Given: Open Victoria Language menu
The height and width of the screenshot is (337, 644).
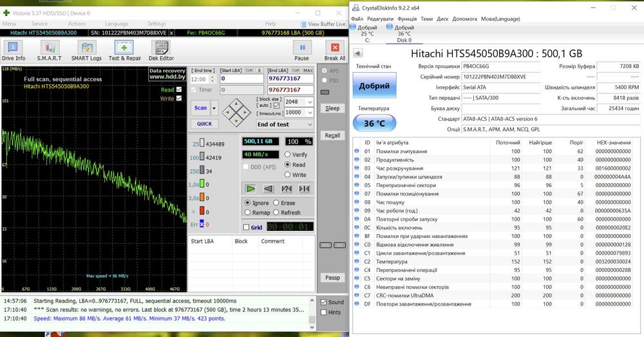Looking at the screenshot, I should [x=117, y=24].
